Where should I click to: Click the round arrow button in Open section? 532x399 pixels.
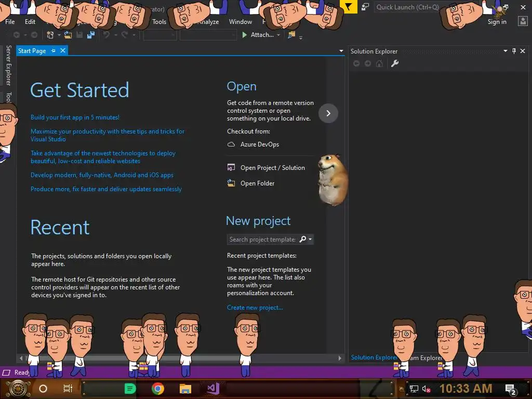coord(328,113)
